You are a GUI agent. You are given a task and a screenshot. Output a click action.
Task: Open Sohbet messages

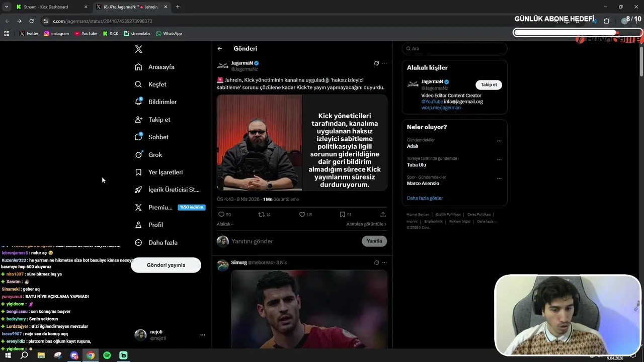[x=151, y=137]
